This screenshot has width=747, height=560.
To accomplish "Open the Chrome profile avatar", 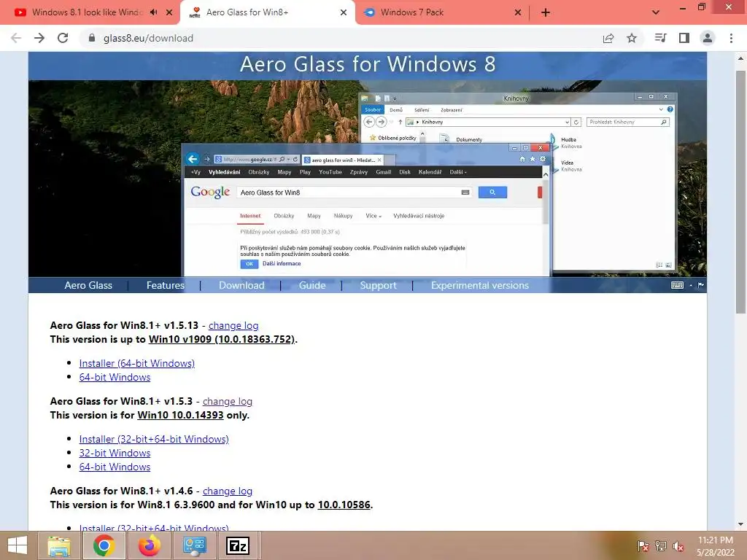I will (708, 38).
